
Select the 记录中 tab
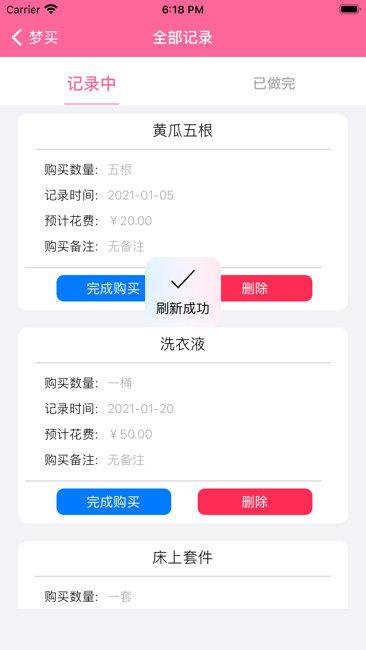point(92,83)
